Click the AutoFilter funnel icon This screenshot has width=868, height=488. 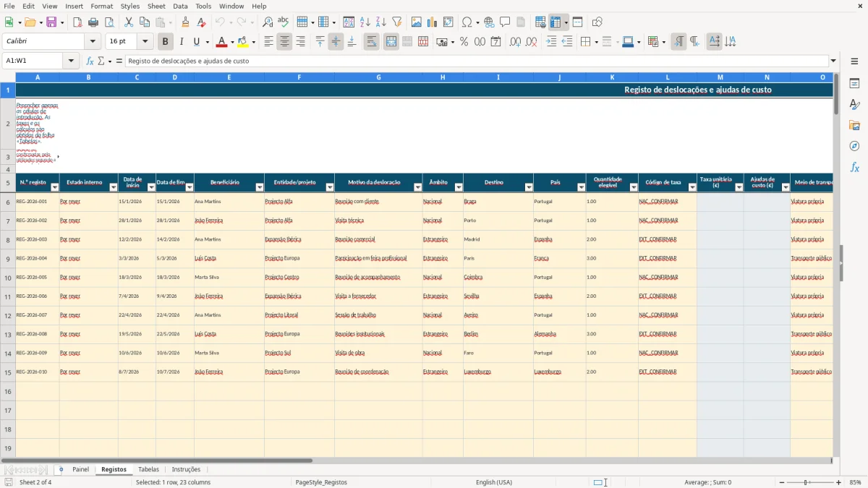[x=397, y=22]
